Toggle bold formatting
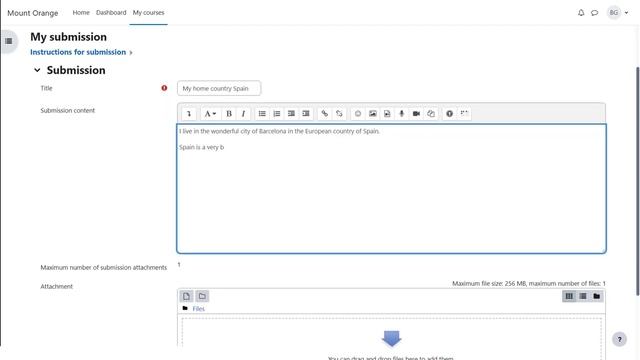 click(229, 113)
